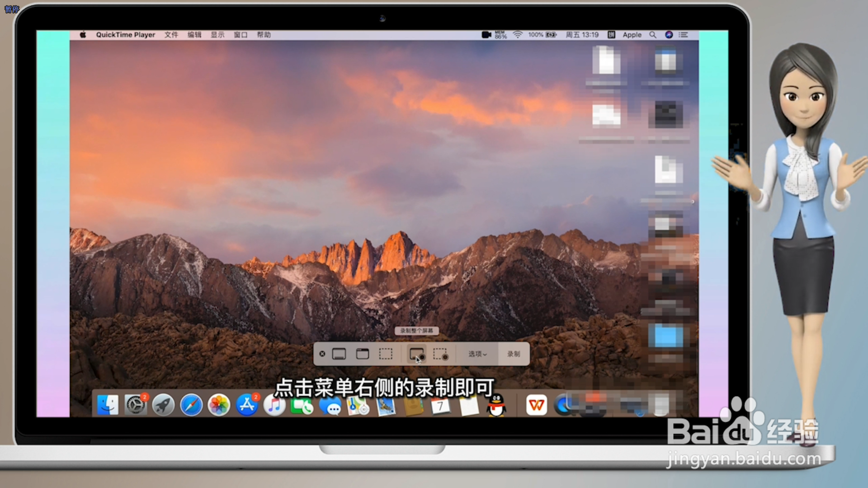Open the 编辑 menu
The height and width of the screenshot is (488, 868).
(194, 35)
